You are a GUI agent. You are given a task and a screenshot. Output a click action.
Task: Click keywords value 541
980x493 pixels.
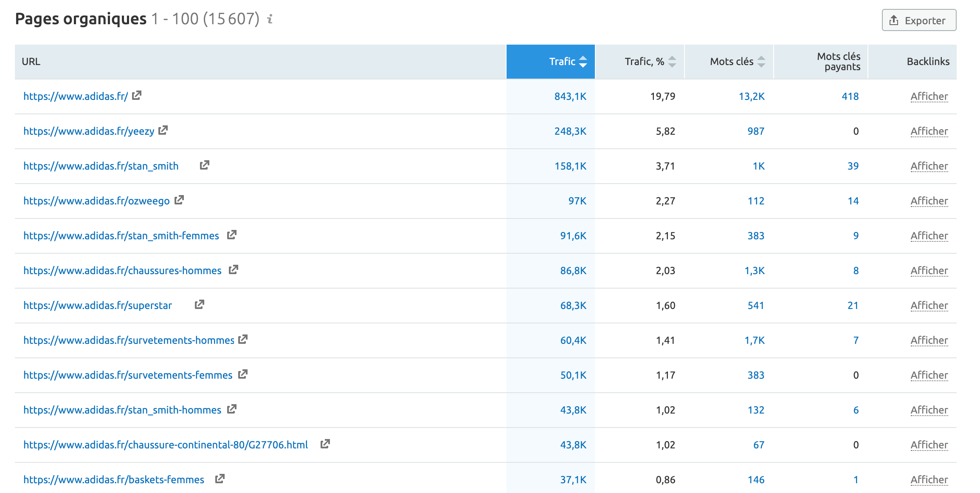click(756, 306)
